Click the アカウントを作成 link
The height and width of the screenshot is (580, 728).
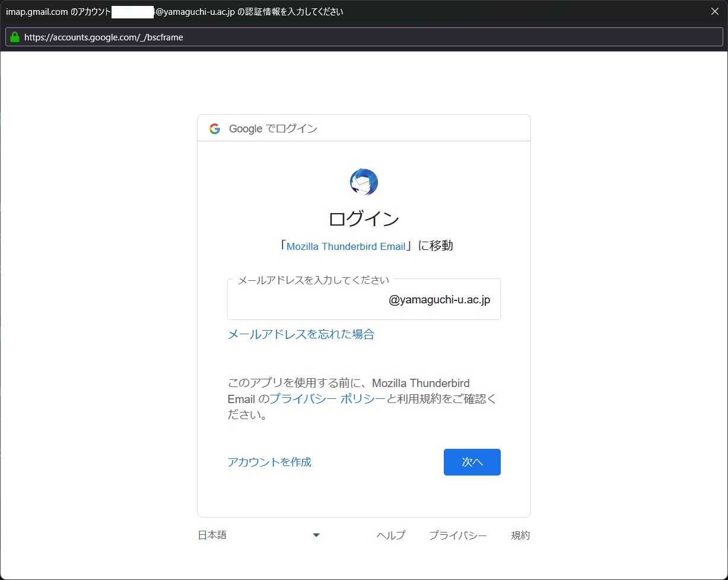[269, 462]
